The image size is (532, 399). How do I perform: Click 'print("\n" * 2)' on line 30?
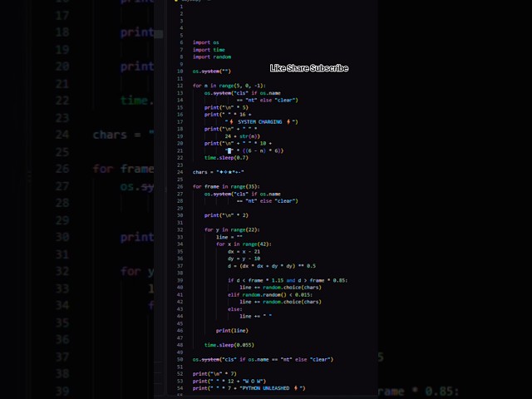[x=226, y=215]
